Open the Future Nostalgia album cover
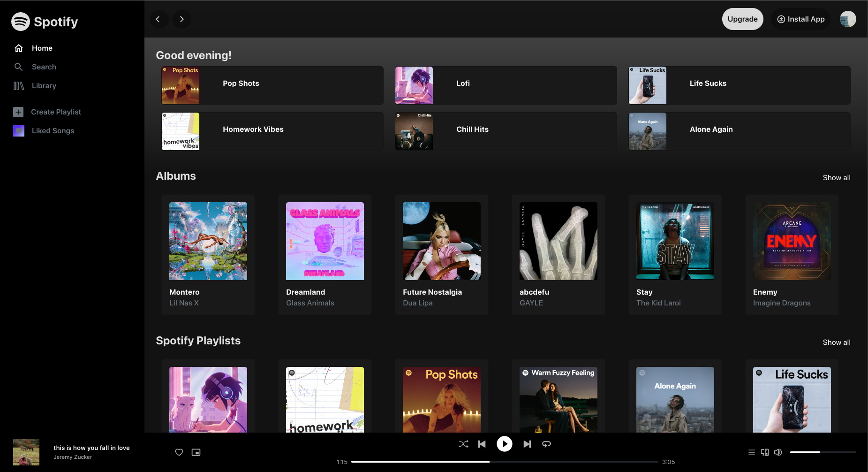 (441, 241)
